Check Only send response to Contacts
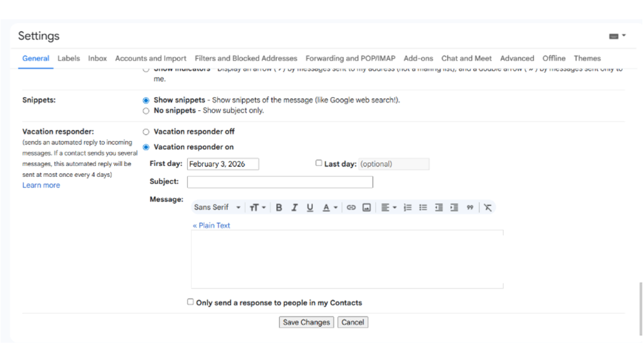The width and height of the screenshot is (644, 362). (x=190, y=302)
